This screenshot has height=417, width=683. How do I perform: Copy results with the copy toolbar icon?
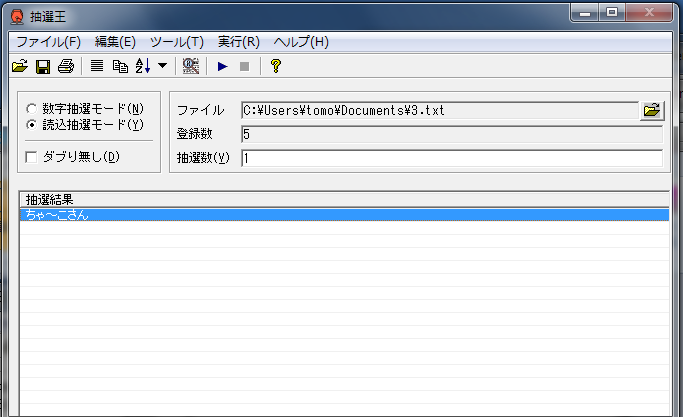120,66
